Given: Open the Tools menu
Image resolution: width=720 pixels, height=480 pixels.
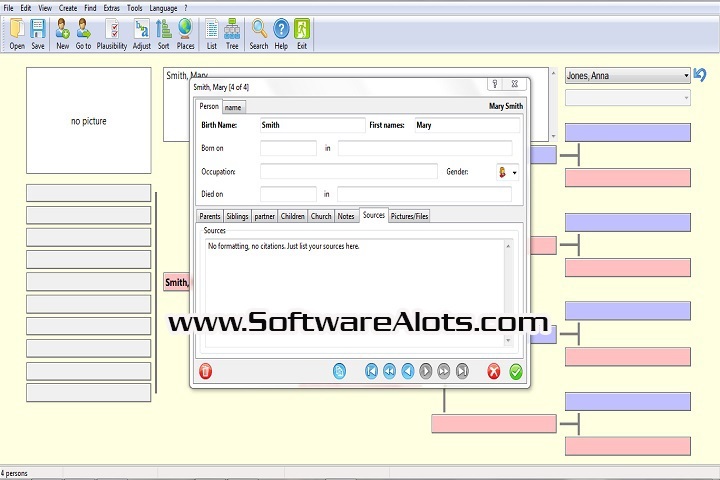Looking at the screenshot, I should [135, 8].
